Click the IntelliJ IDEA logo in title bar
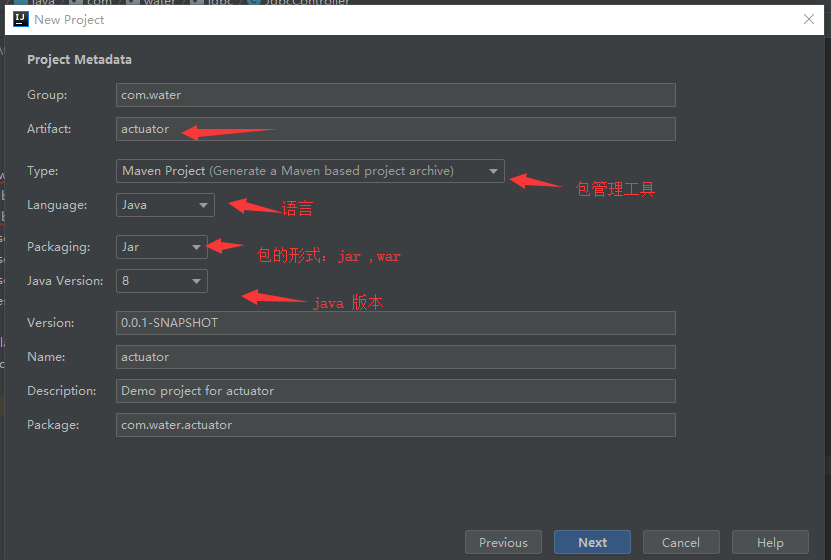This screenshot has width=831, height=560. click(21, 20)
